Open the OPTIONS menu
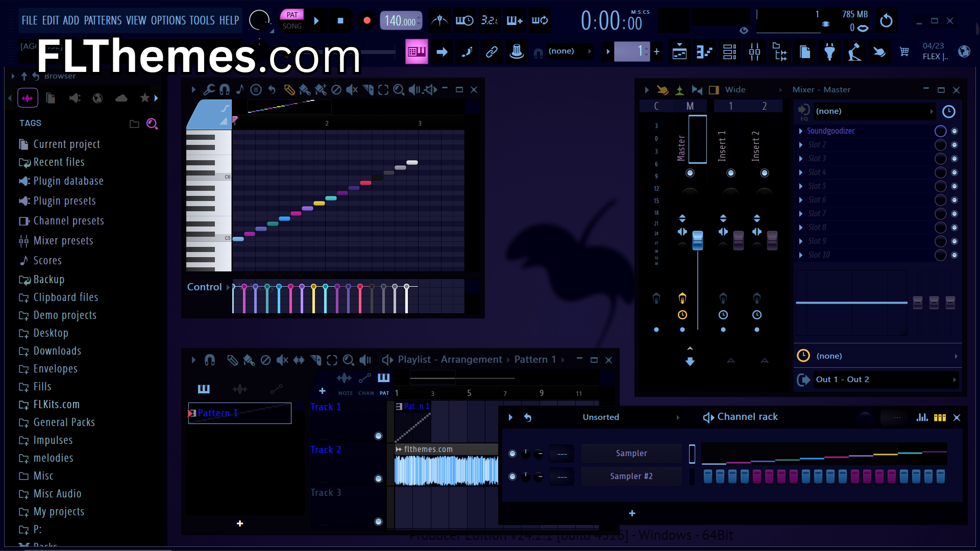The height and width of the screenshot is (551, 980). coord(168,20)
